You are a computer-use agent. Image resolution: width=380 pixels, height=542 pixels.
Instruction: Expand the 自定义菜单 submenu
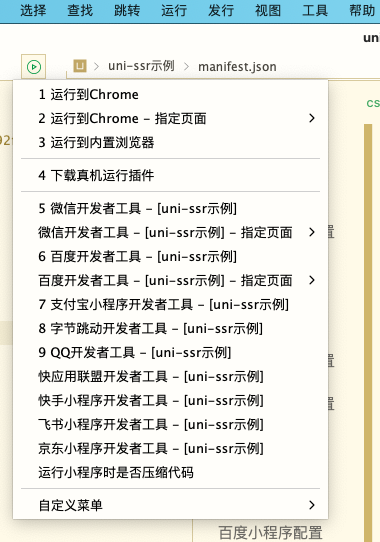[170, 505]
